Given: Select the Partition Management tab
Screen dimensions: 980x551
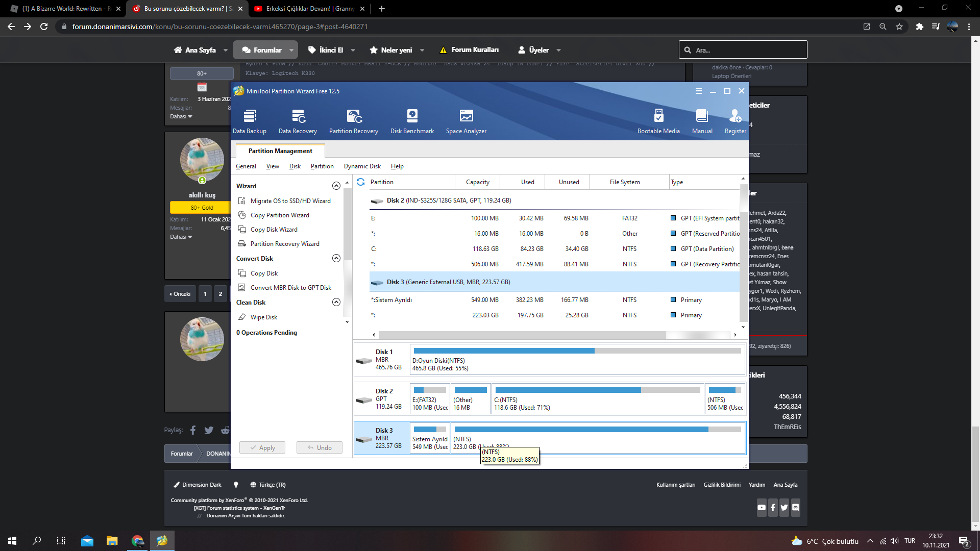Looking at the screenshot, I should point(280,151).
